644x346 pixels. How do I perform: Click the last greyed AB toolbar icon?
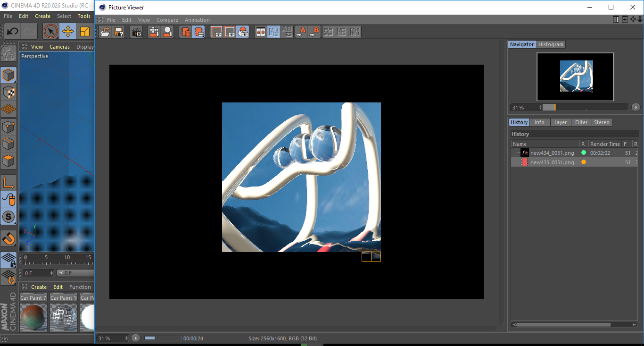tap(355, 32)
